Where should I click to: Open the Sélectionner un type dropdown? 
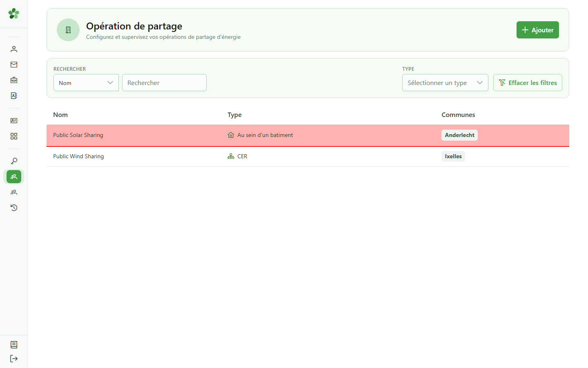[445, 83]
